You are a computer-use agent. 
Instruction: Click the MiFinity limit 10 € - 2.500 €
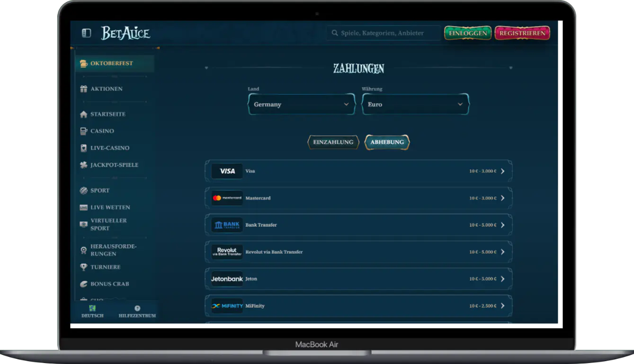coord(483,306)
